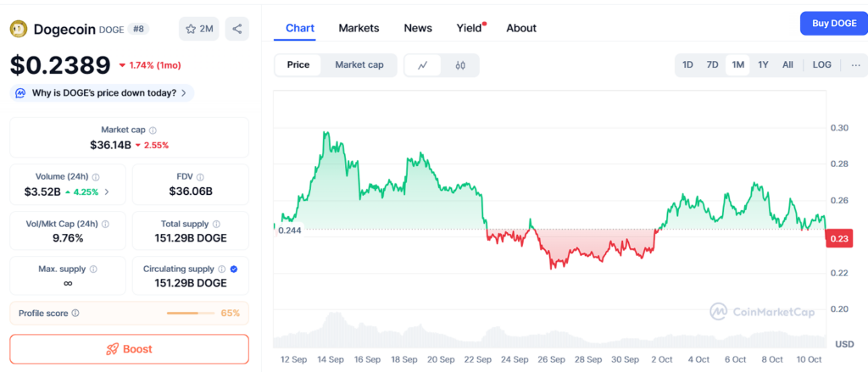Screen dimensions: 868x372
Task: Switch to candlestick chart view icon
Action: 460,65
